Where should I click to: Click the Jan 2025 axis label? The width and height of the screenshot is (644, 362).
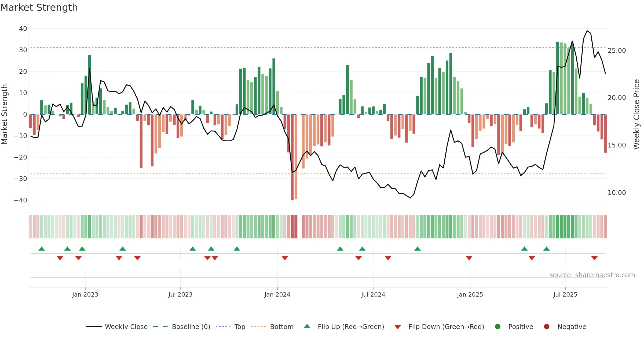pyautogui.click(x=470, y=295)
